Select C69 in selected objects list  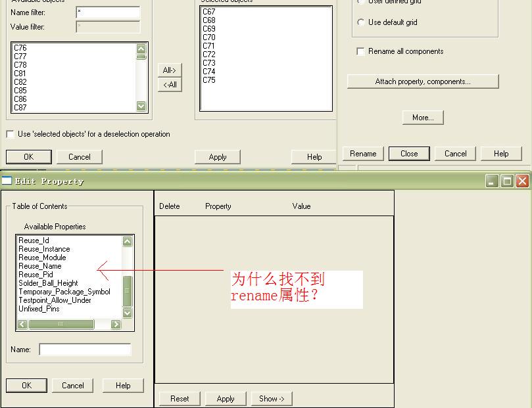click(209, 29)
